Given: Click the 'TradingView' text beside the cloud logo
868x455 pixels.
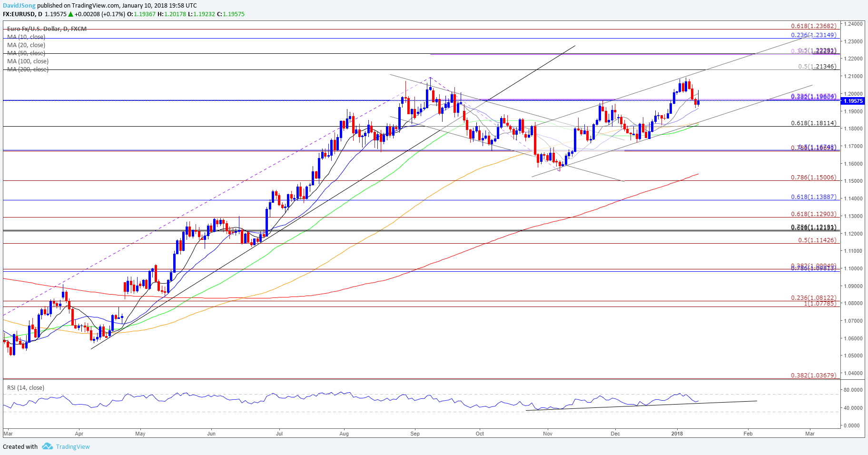Looking at the screenshot, I should tap(73, 446).
